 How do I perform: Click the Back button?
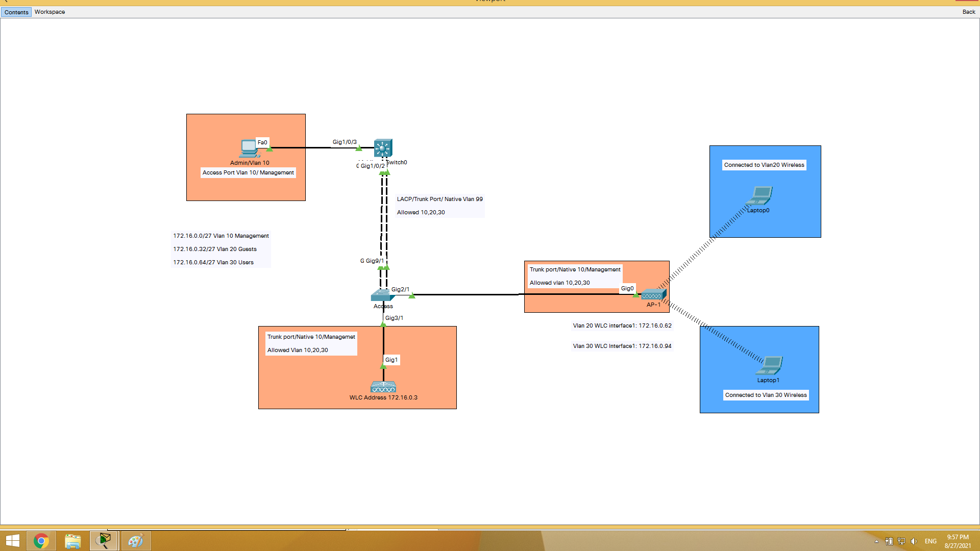(968, 12)
